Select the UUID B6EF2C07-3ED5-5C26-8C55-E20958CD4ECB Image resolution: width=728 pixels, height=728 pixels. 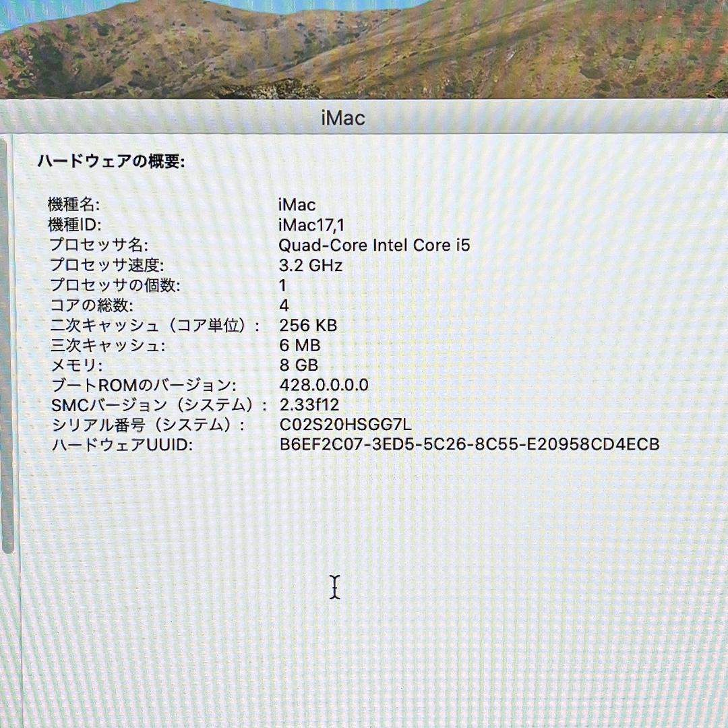pos(470,444)
